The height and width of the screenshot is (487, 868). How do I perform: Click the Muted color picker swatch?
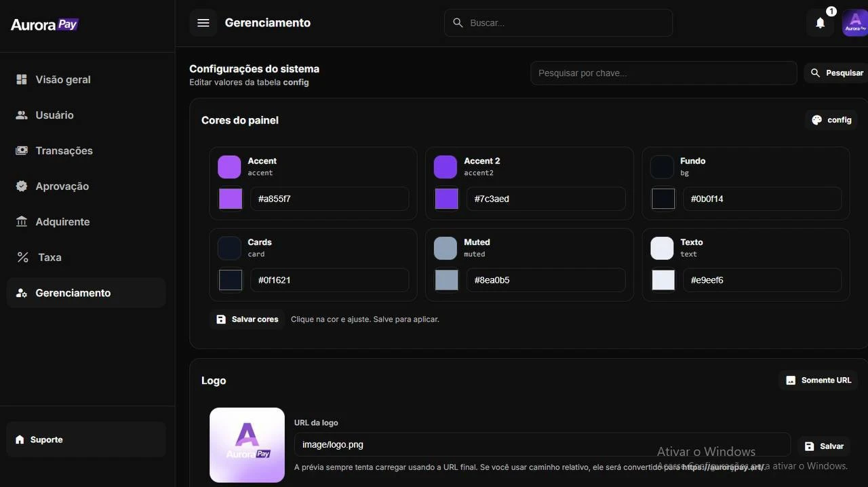coord(447,280)
